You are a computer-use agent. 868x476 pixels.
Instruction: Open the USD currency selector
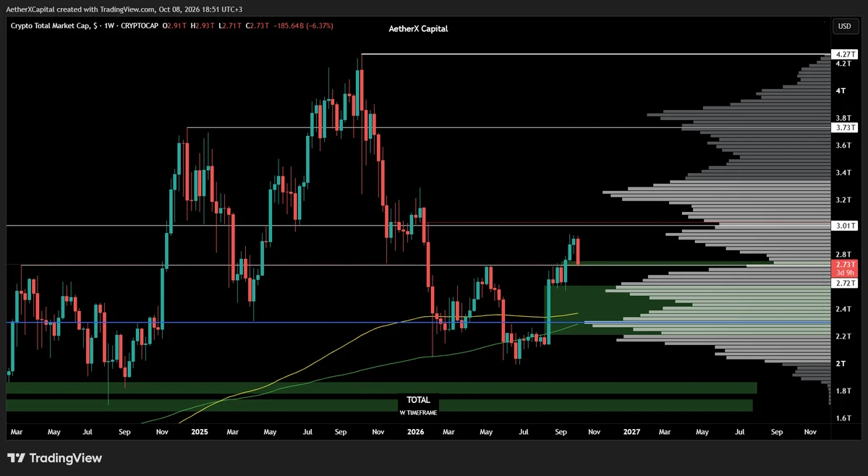[x=843, y=26]
